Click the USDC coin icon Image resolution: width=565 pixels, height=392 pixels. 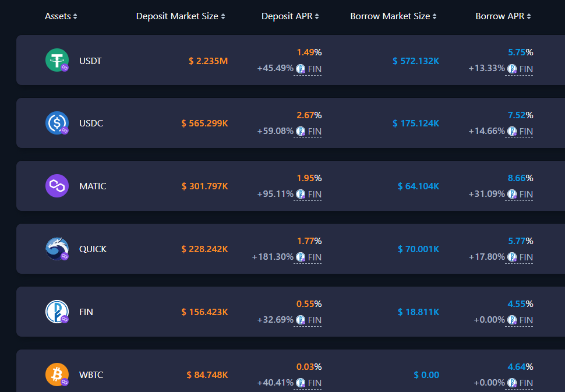coord(57,123)
